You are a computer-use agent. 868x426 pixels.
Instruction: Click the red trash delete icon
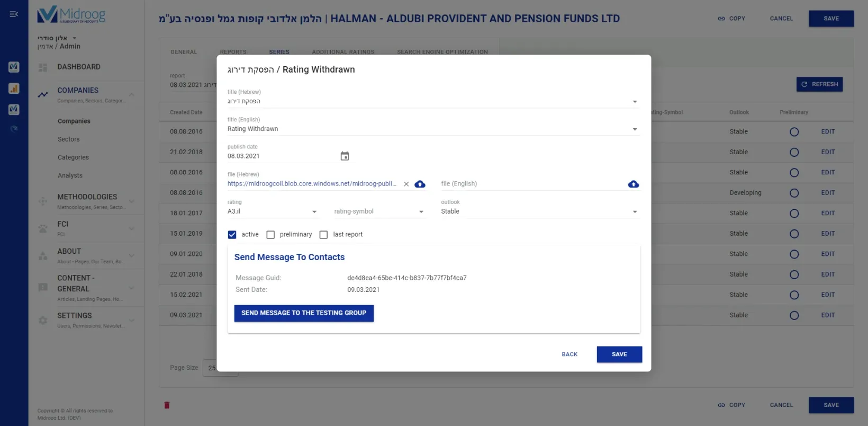pos(167,405)
